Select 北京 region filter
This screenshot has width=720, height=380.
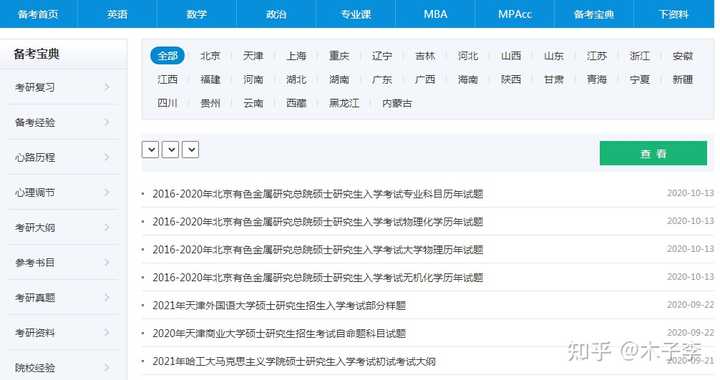pos(210,56)
